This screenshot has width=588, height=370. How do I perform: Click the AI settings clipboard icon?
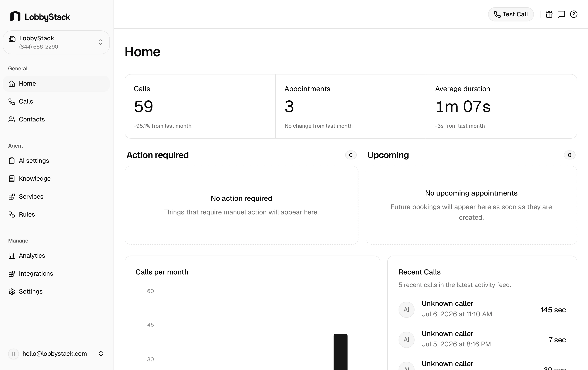[x=12, y=161]
